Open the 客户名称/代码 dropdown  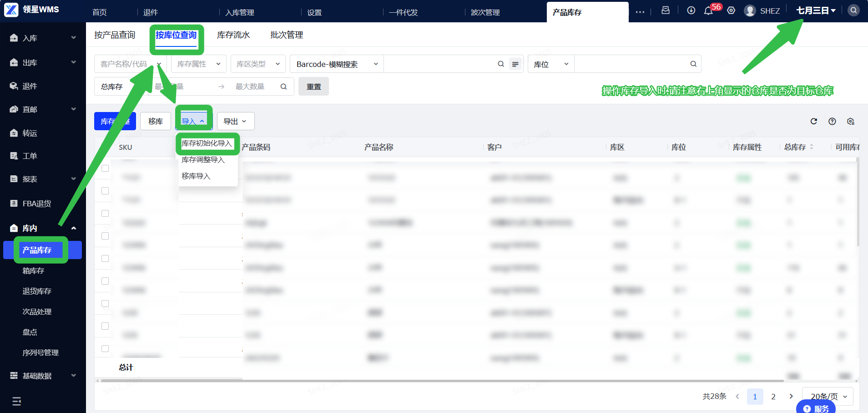pos(131,64)
